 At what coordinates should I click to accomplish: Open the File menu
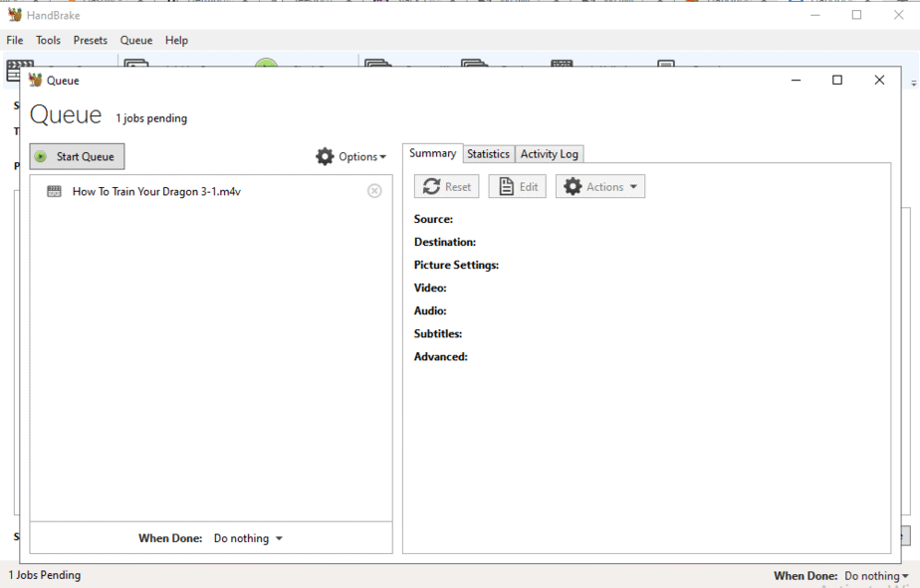15,41
